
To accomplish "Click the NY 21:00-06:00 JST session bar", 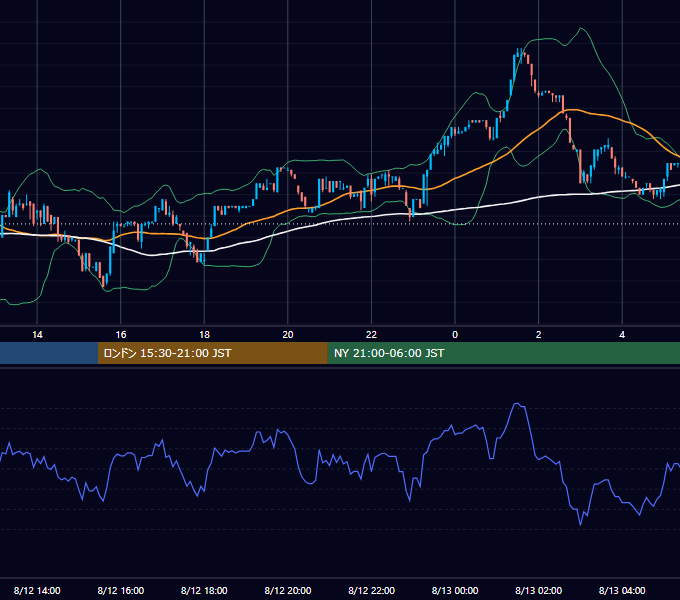I will pyautogui.click(x=503, y=353).
